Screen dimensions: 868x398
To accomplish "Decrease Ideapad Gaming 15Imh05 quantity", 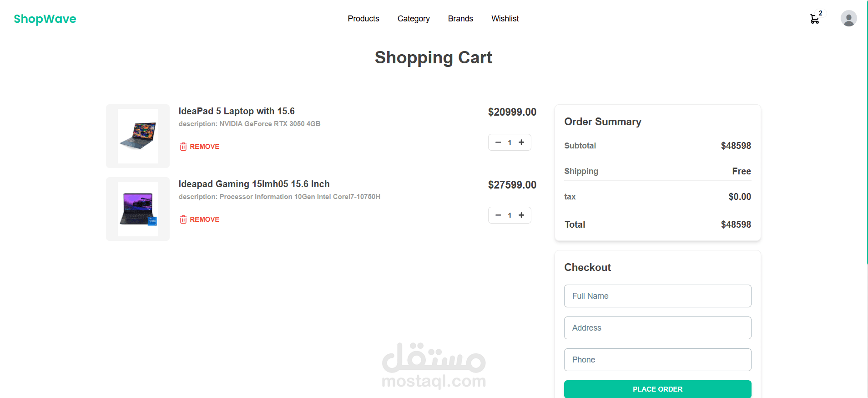I will point(498,215).
